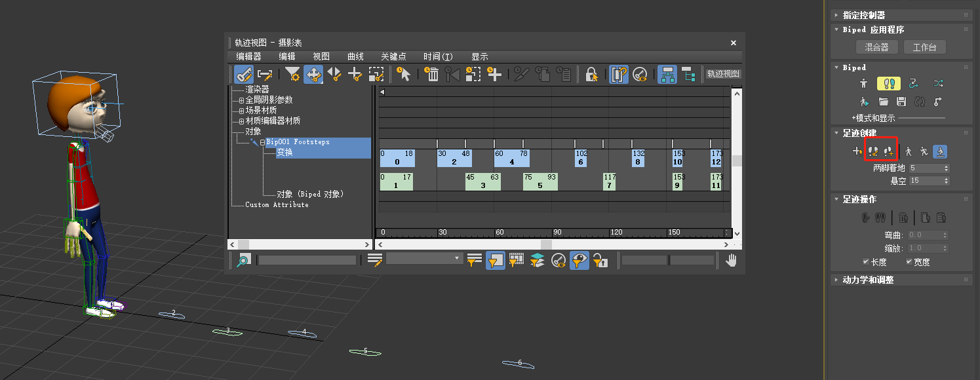Expand the 全局阴影参数 tree node
The width and height of the screenshot is (980, 380).
241,100
